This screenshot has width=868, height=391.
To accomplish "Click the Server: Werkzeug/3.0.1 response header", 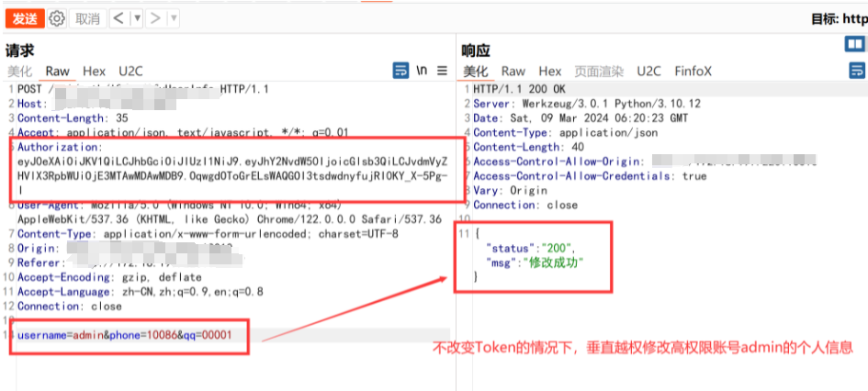I will (587, 104).
